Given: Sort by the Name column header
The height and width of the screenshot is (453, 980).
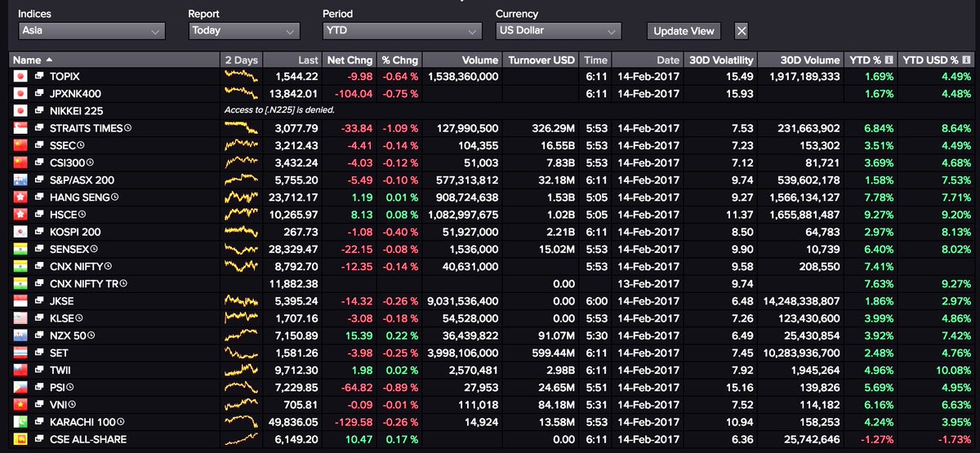Looking at the screenshot, I should [x=114, y=60].
